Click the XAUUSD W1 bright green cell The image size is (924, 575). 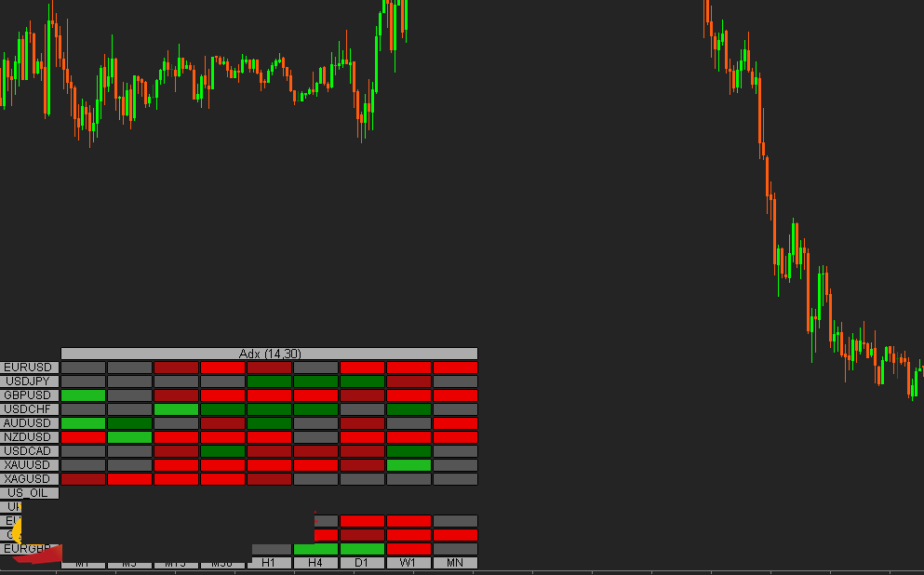pos(408,465)
